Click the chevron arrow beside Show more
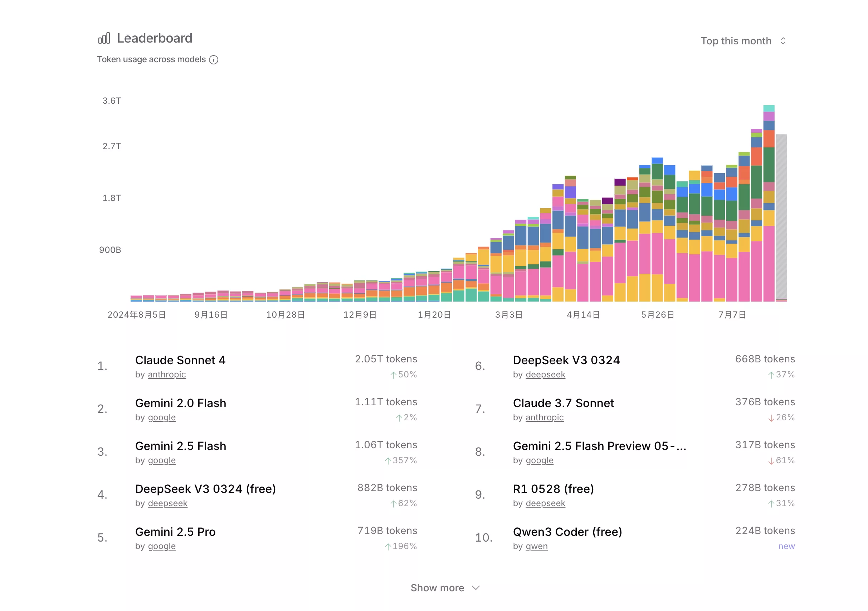The width and height of the screenshot is (868, 611). [476, 588]
